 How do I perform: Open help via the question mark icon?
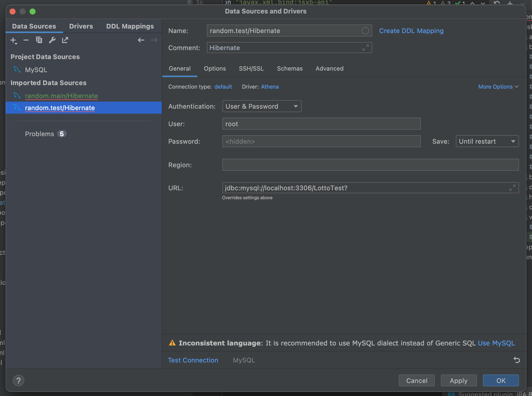(x=19, y=380)
